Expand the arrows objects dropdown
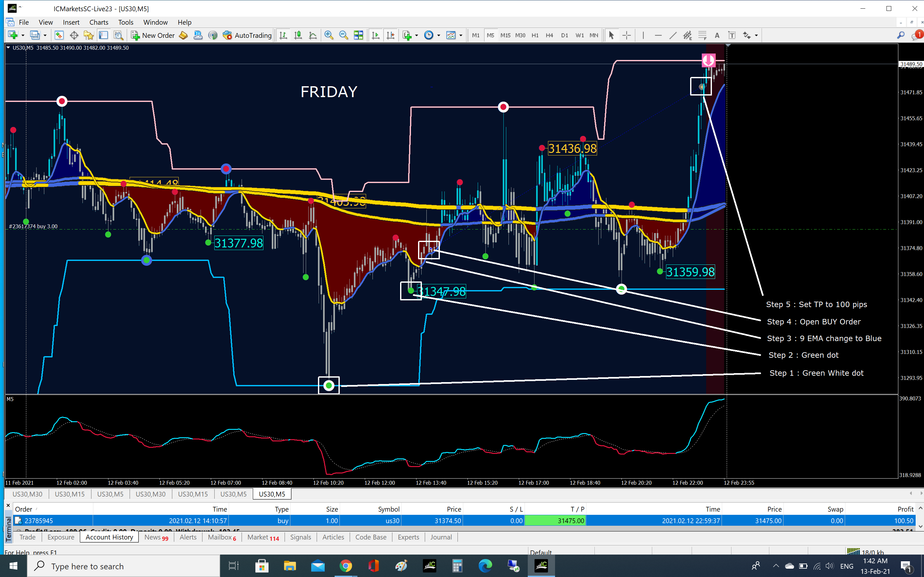 tap(756, 36)
